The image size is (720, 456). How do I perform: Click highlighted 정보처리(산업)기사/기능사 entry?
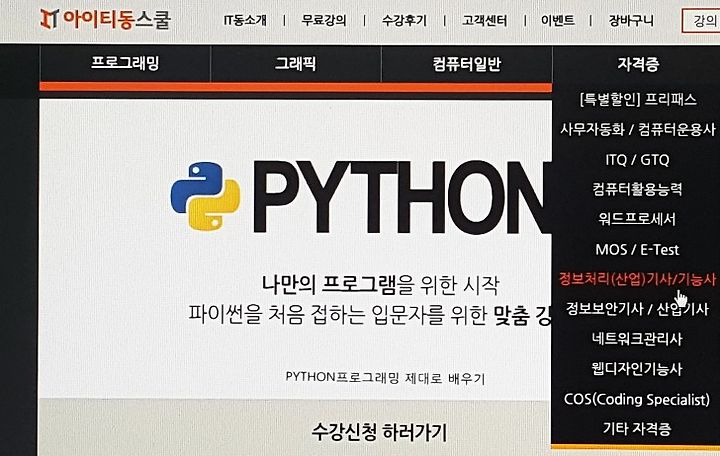point(637,279)
